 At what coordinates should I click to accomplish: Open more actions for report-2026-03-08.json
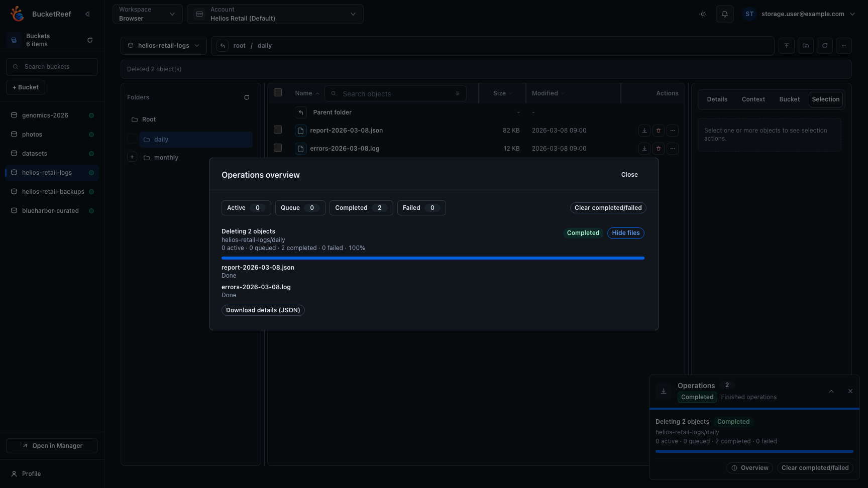tap(673, 131)
